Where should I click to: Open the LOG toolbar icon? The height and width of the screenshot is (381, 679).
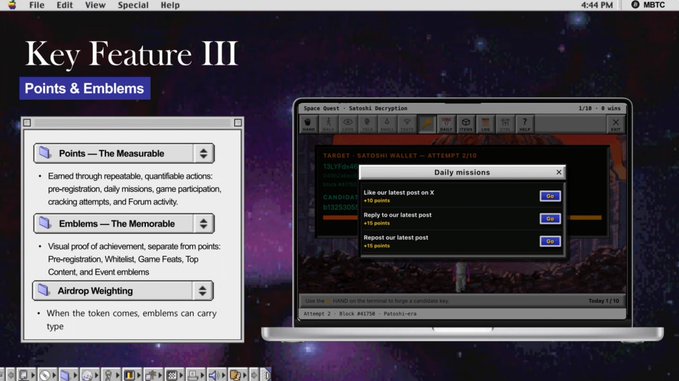tap(485, 124)
